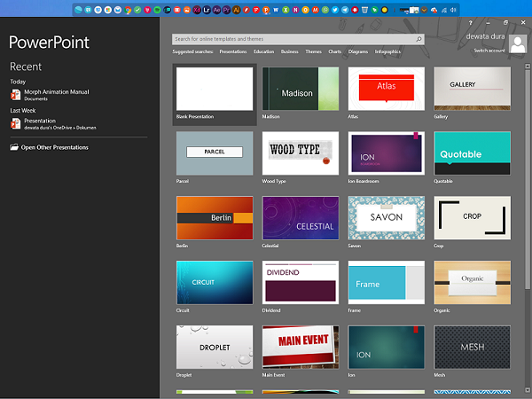Click the search magnifier icon
This screenshot has height=399, width=532.
click(419, 40)
